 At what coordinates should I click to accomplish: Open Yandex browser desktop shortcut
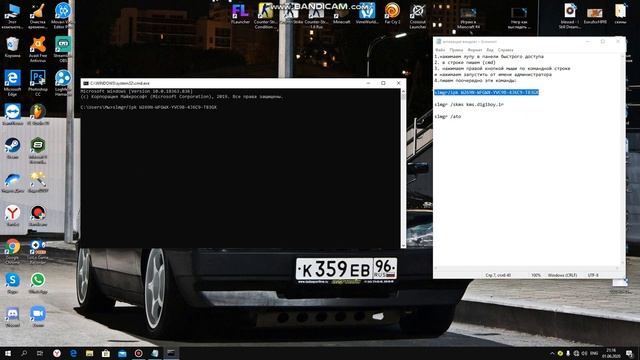tap(12, 216)
